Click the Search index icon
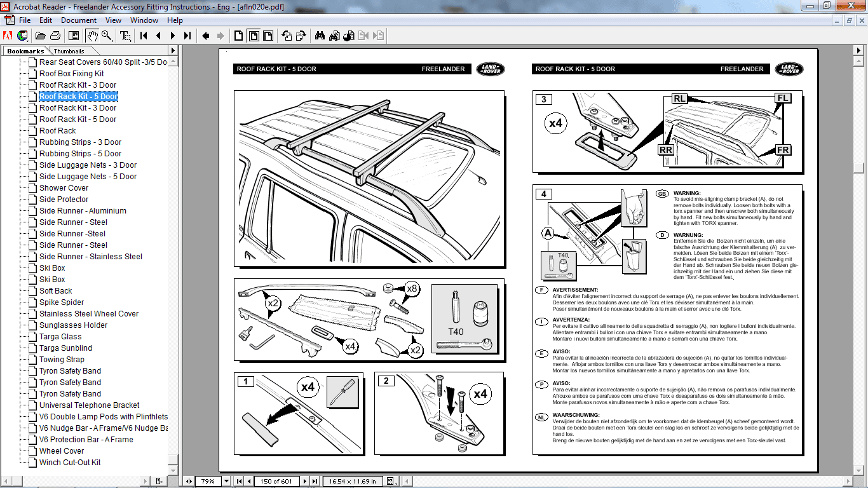 (x=334, y=36)
